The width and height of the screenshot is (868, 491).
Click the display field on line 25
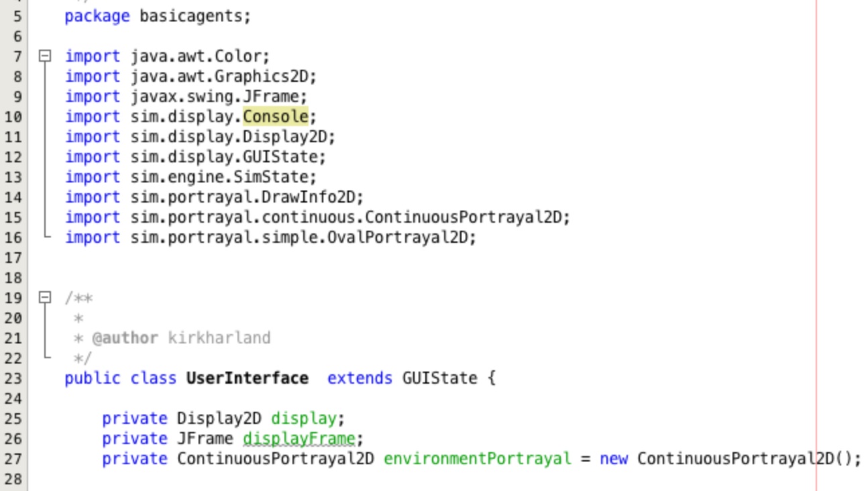tap(303, 419)
